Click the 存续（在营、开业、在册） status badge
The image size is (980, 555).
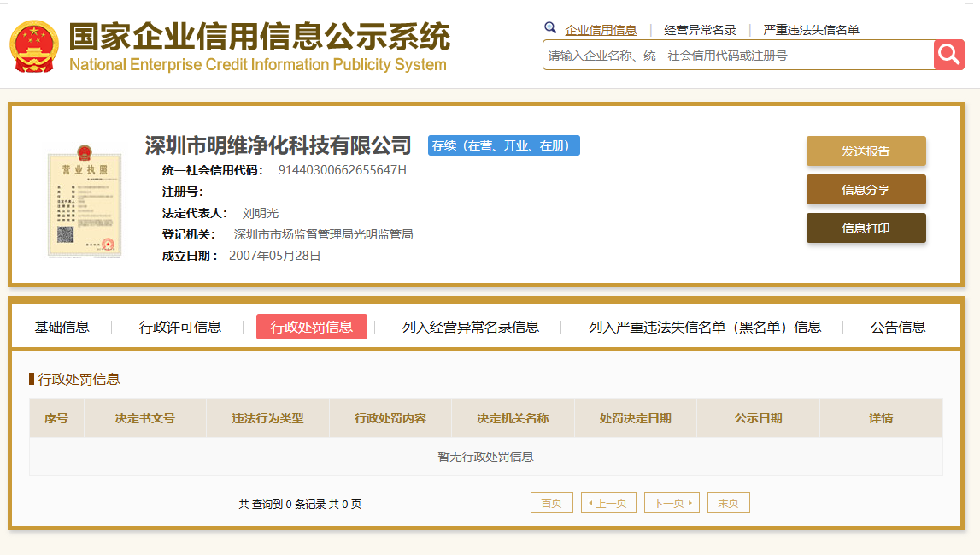coord(504,145)
